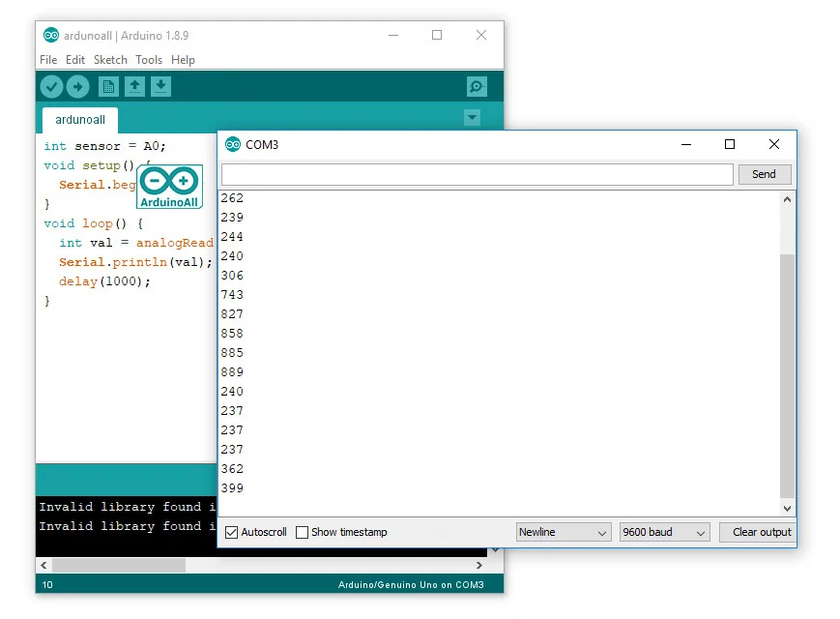The height and width of the screenshot is (619, 840).
Task: Click the serial value 889
Action: 232,372
